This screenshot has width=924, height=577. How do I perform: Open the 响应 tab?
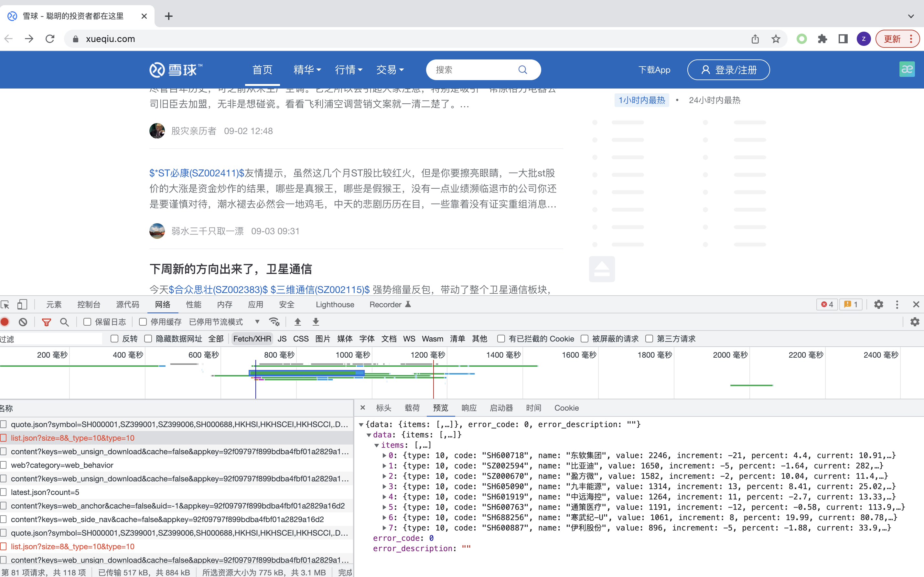pos(469,408)
